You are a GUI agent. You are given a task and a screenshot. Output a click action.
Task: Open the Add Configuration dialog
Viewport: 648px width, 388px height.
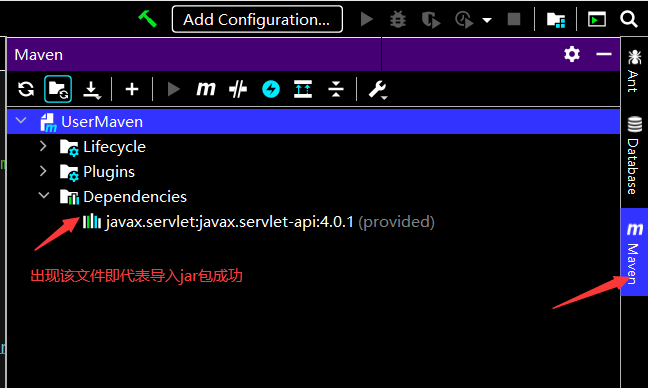[257, 19]
